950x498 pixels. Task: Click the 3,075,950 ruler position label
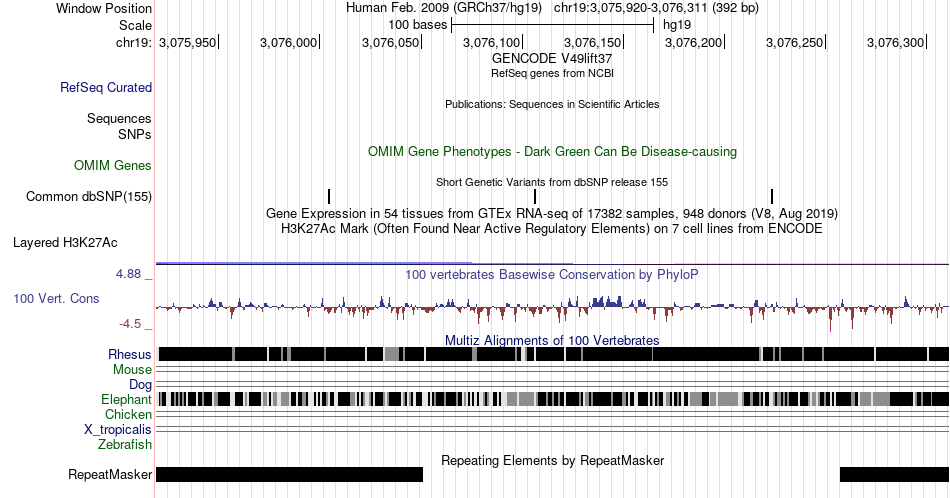coord(187,42)
